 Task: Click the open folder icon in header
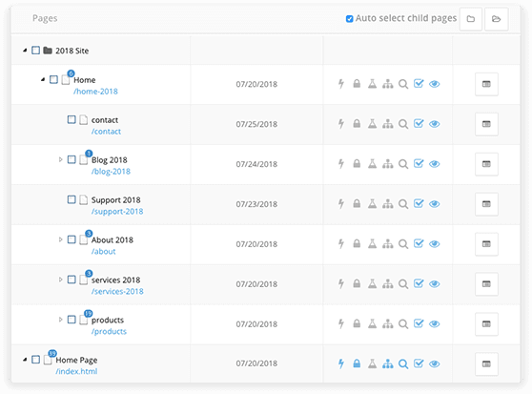coord(496,19)
